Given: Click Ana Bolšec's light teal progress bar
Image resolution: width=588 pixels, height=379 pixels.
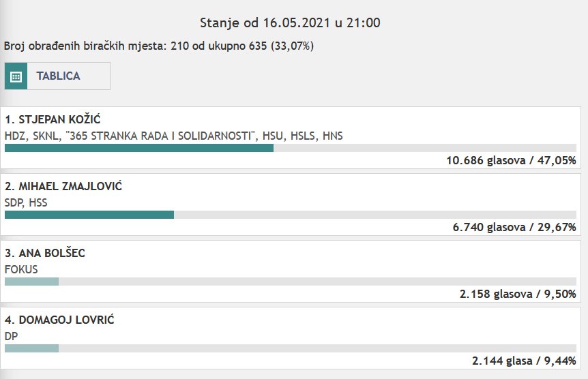Looking at the screenshot, I should pos(32,282).
